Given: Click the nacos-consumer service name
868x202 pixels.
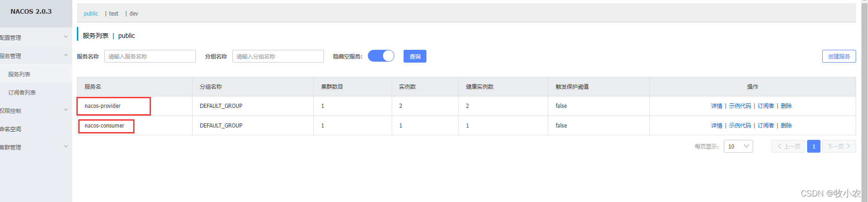Looking at the screenshot, I should 104,126.
